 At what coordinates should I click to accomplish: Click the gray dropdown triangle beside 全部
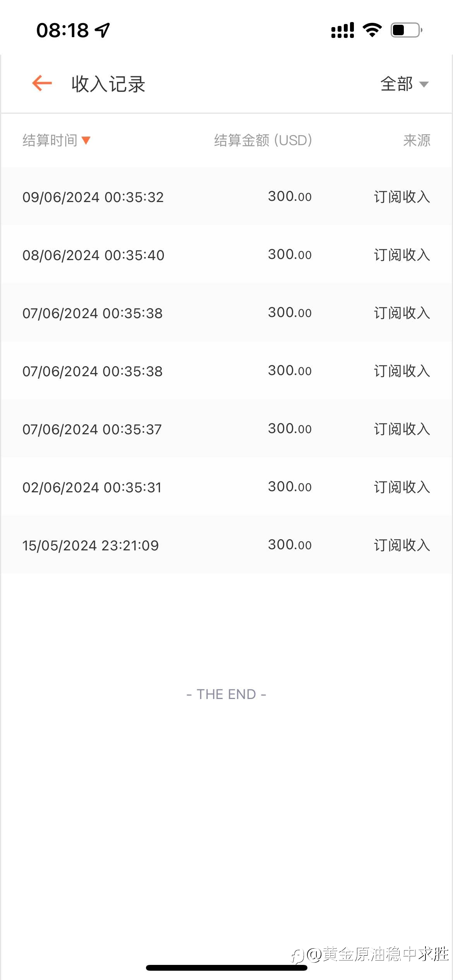424,84
